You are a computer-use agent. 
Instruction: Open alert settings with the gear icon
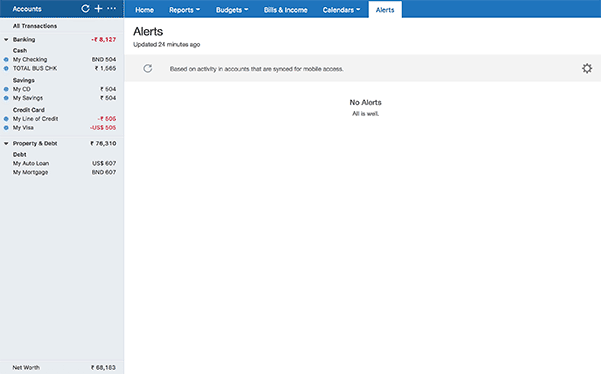pos(587,69)
